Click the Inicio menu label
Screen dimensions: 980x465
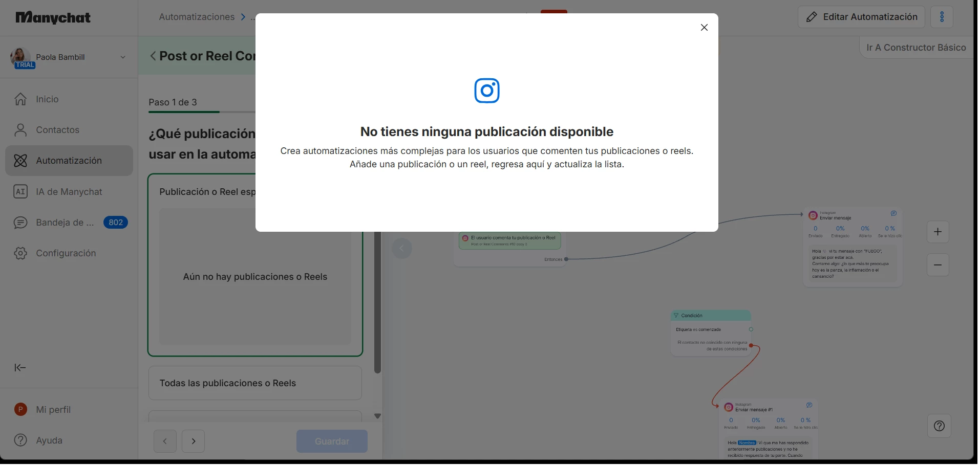[47, 99]
